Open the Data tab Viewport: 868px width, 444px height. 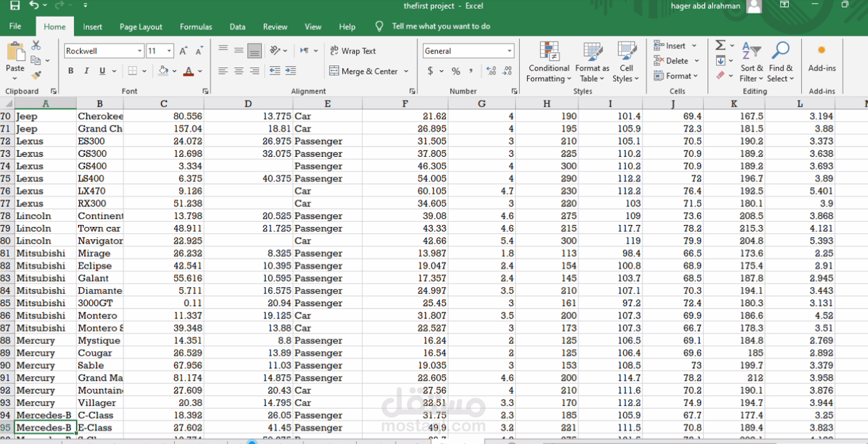(x=238, y=27)
